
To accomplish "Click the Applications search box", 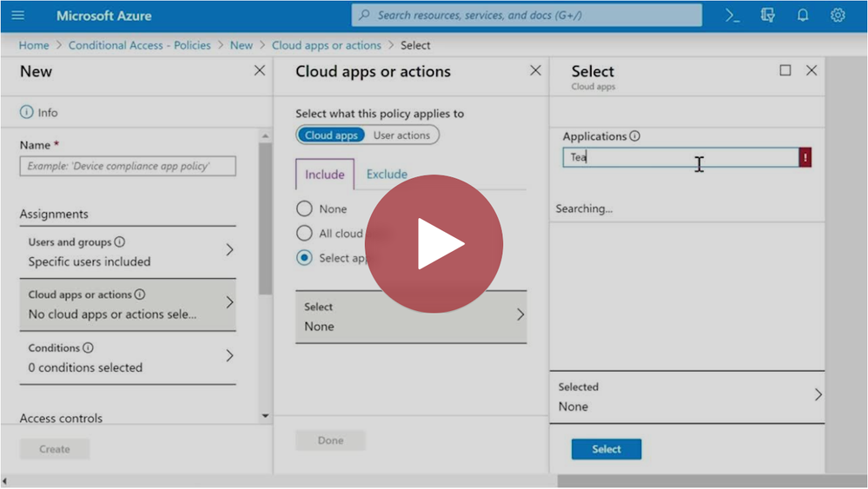I will tap(681, 157).
